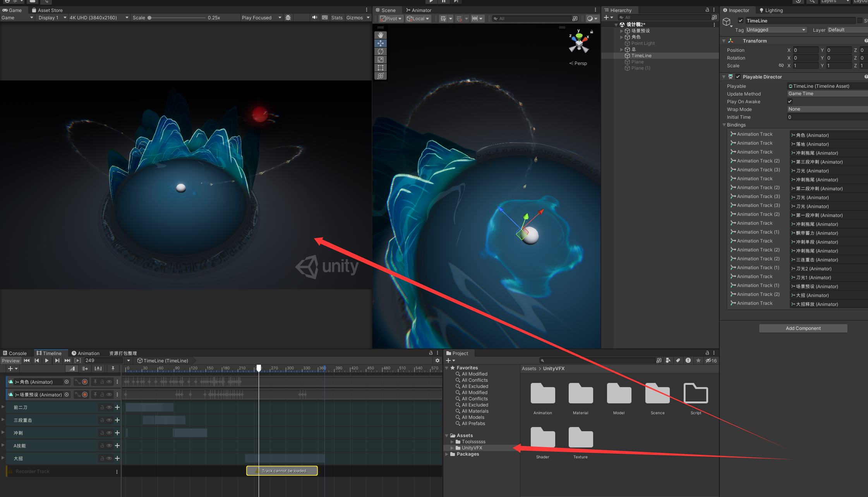This screenshot has width=868, height=497.
Task: Uncheck Play On Awake
Action: (790, 101)
